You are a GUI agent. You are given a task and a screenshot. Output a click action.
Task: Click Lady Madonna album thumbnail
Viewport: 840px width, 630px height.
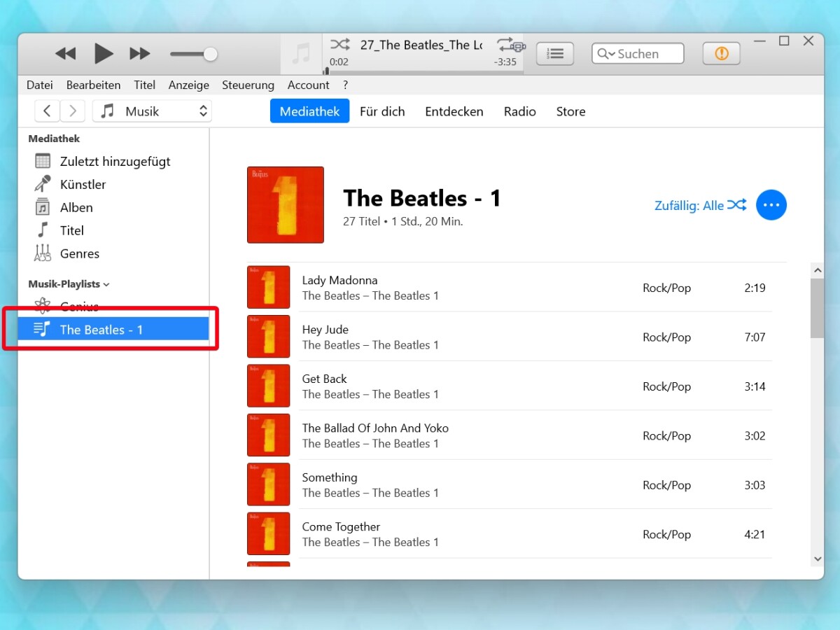pyautogui.click(x=268, y=287)
